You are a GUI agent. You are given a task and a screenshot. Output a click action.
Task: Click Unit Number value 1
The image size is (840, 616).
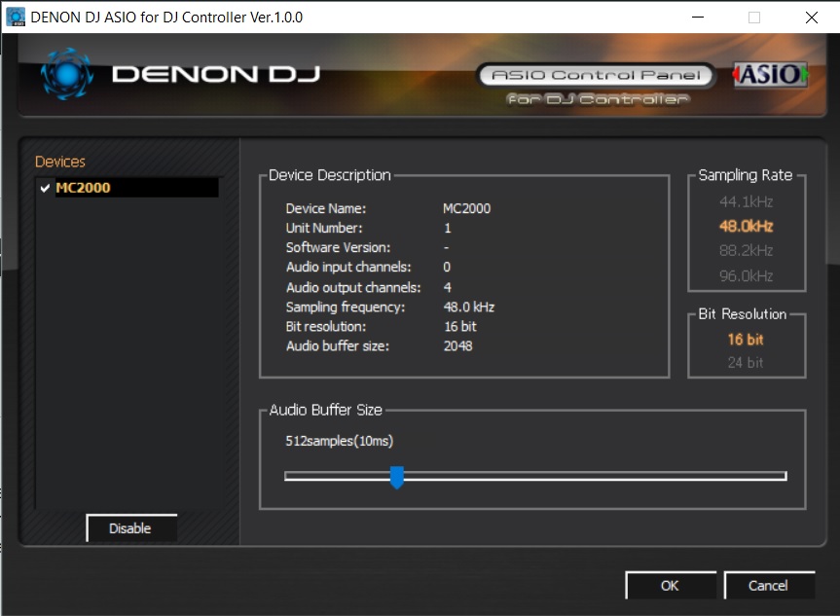(x=448, y=228)
